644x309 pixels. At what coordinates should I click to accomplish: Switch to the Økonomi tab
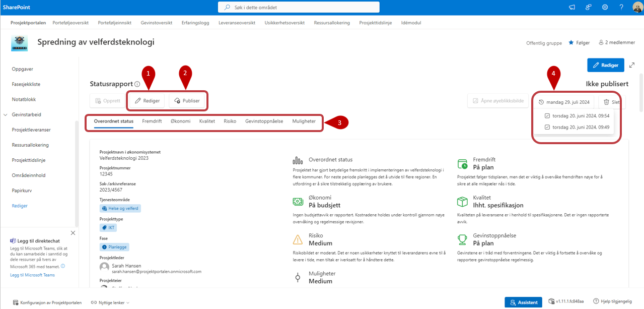180,121
